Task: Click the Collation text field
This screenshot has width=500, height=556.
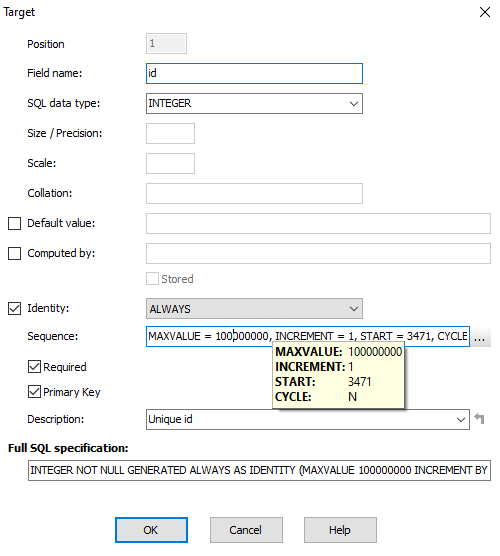Action: pos(254,193)
